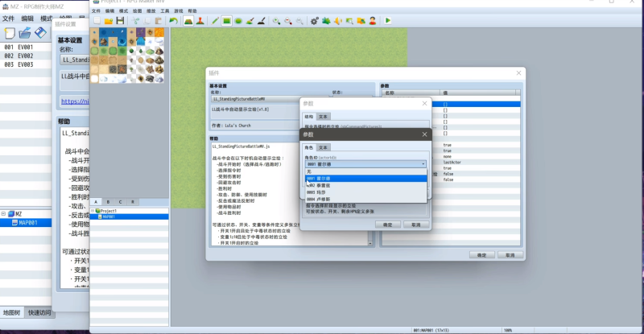Viewport: 644px width, 334px height.
Task: Open 模式 menu in RPG Maker MV
Action: coord(123,11)
